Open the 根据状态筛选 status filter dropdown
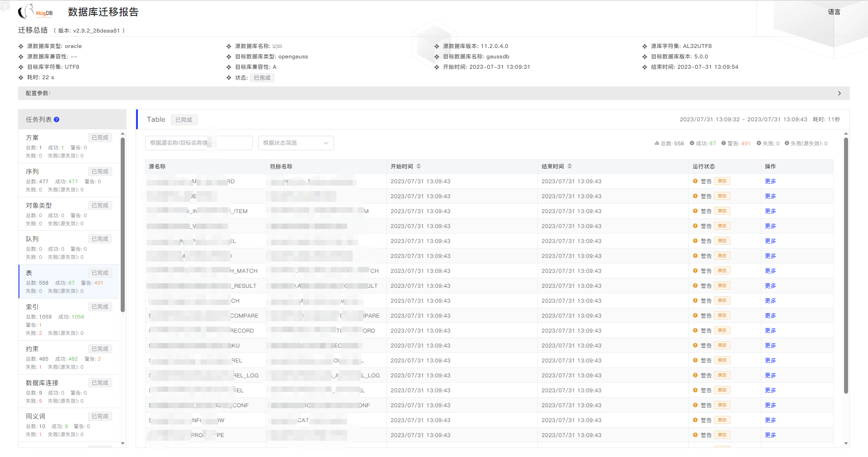868x457 pixels. coord(296,143)
